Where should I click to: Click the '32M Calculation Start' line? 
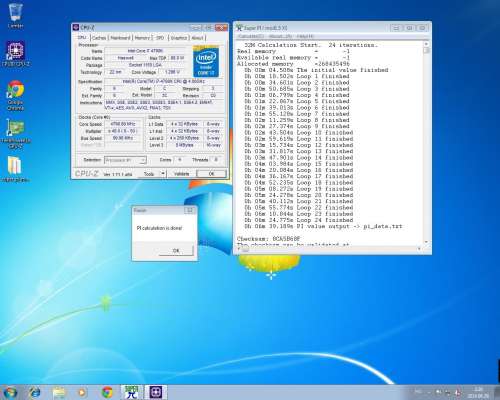click(311, 45)
